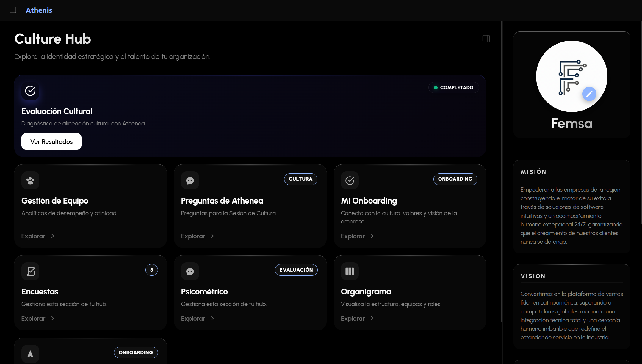This screenshot has height=364, width=642.
Task: Open Ver Resultados
Action: point(51,141)
